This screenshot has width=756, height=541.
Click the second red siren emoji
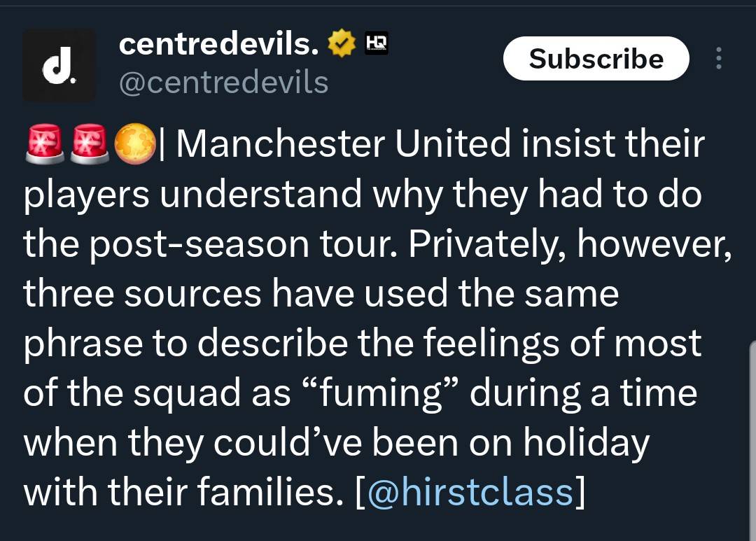click(x=90, y=144)
